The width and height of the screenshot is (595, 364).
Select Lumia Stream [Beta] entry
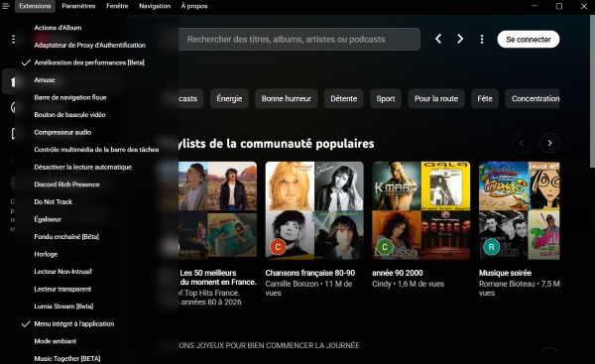(63, 306)
